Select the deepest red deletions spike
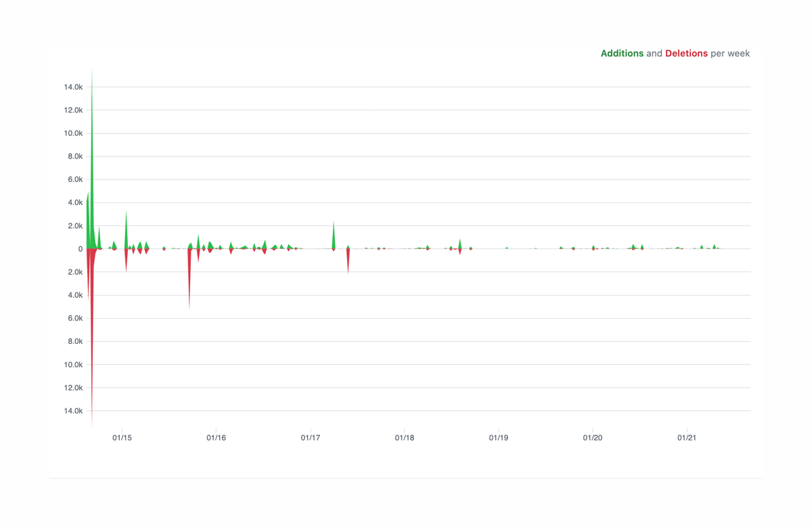The height and width of the screenshot is (528, 812). pos(91,338)
